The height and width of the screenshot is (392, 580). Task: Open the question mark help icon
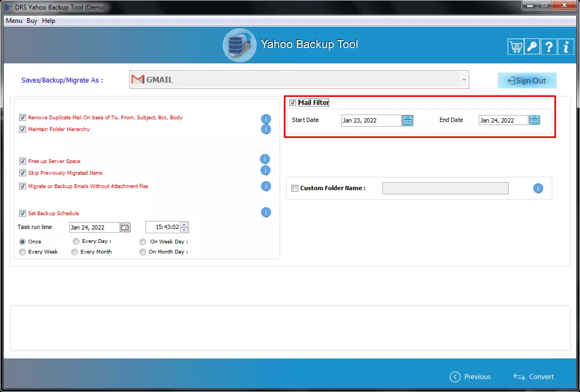coord(549,47)
